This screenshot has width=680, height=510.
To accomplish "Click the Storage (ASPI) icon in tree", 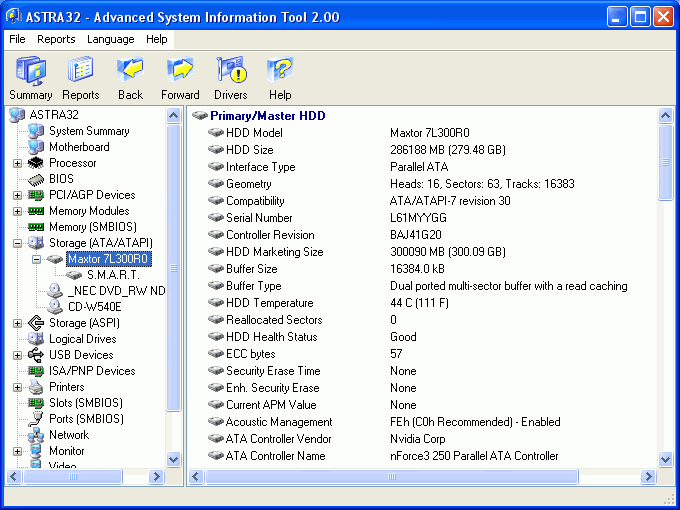I will click(36, 323).
